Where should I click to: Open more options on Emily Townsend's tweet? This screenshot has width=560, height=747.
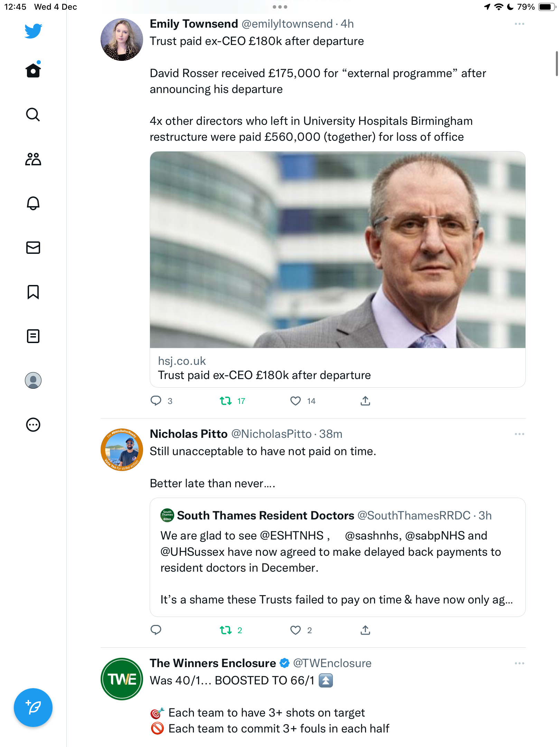pyautogui.click(x=519, y=24)
